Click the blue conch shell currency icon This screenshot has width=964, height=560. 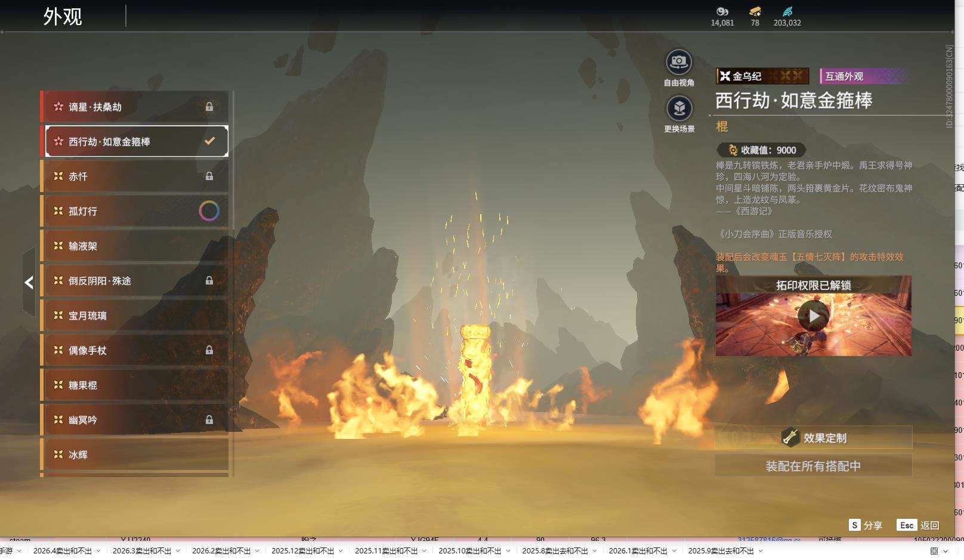click(787, 11)
